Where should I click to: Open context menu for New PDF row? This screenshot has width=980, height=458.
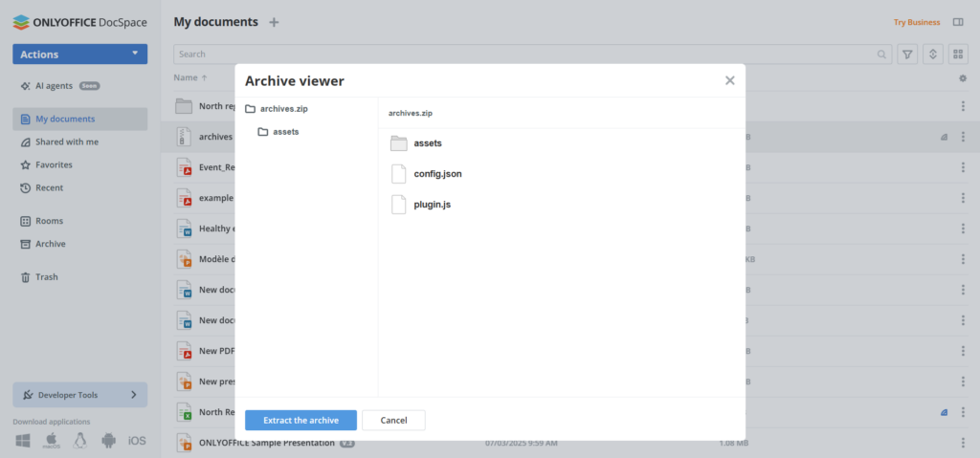[963, 351]
